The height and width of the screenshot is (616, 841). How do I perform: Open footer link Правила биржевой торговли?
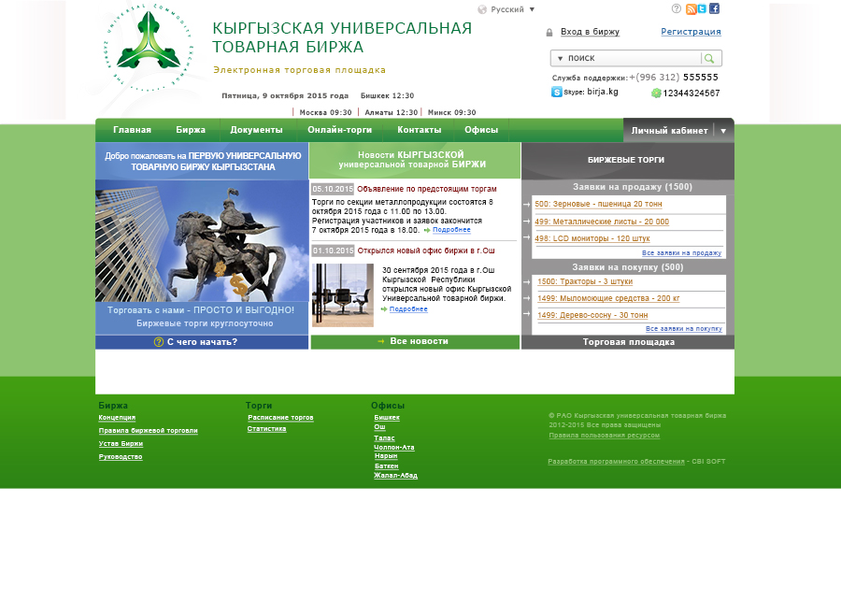click(x=148, y=430)
